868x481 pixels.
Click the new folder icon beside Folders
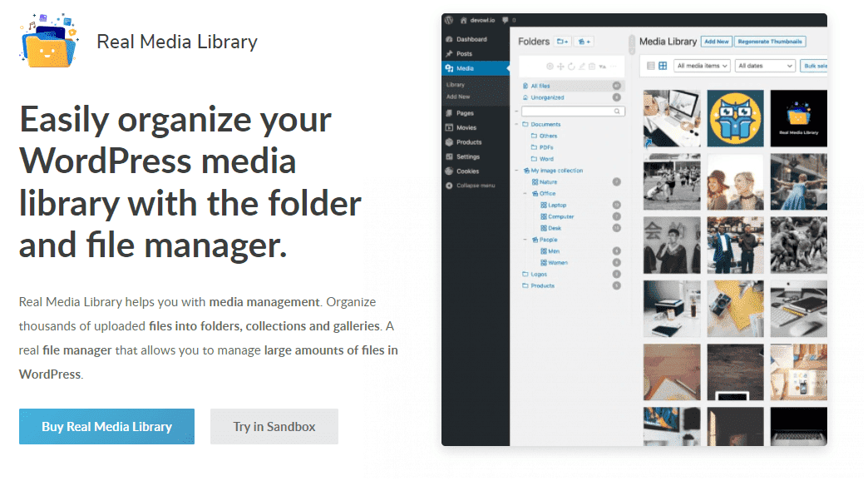click(564, 41)
